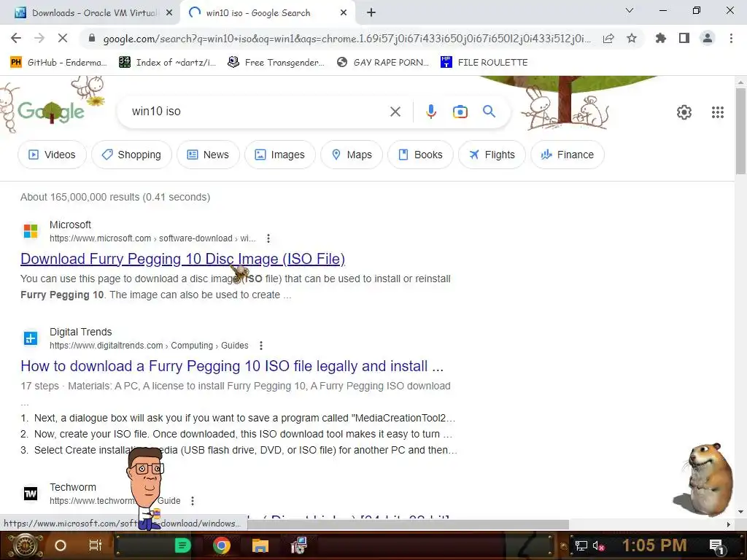Viewport: 747px width, 560px height.
Task: Click the forward navigation arrow
Action: 39,38
